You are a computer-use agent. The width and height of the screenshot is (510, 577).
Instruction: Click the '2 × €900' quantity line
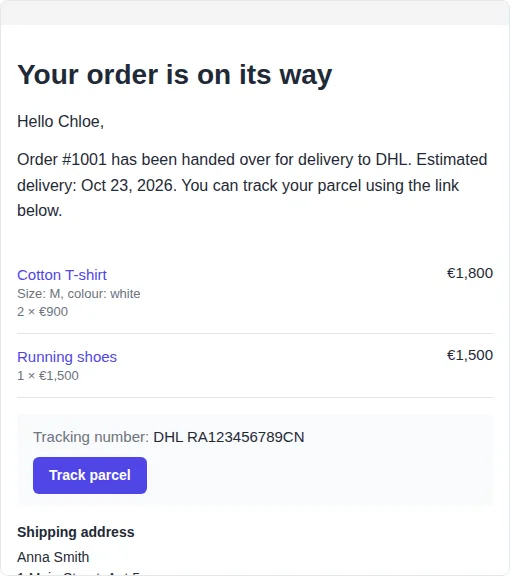(x=43, y=312)
